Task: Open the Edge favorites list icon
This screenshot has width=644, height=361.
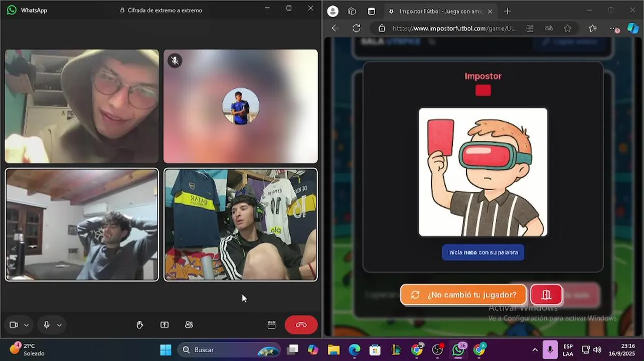Action: click(x=592, y=28)
